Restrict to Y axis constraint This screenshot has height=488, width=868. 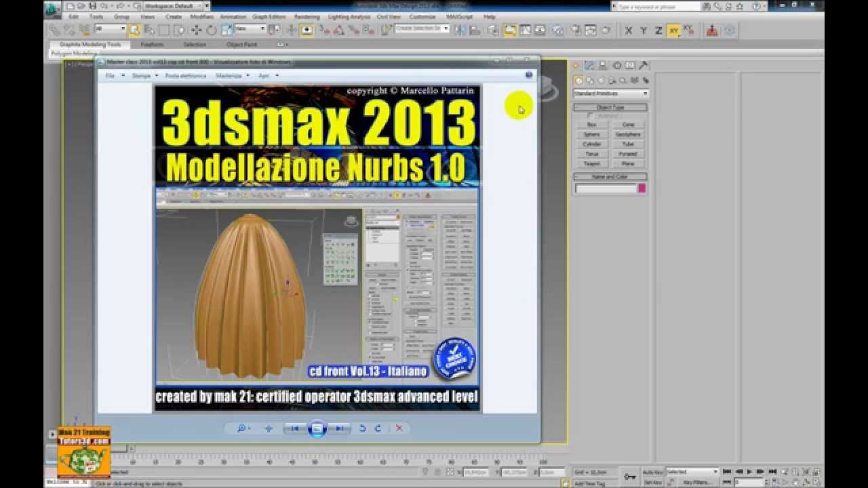(x=644, y=30)
